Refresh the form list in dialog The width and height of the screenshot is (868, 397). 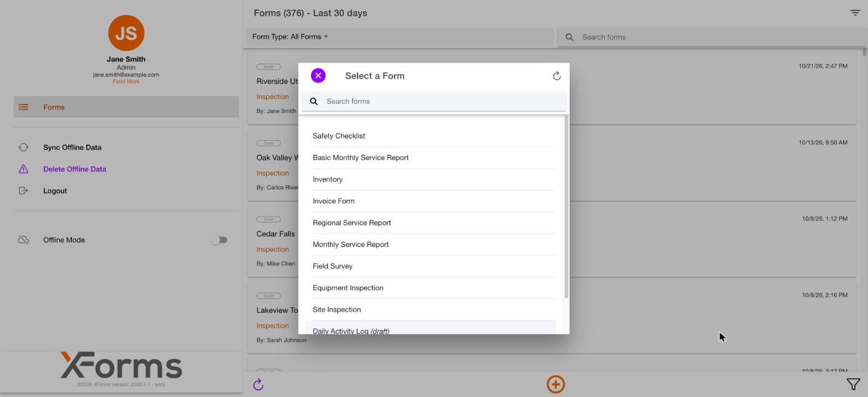coord(557,76)
